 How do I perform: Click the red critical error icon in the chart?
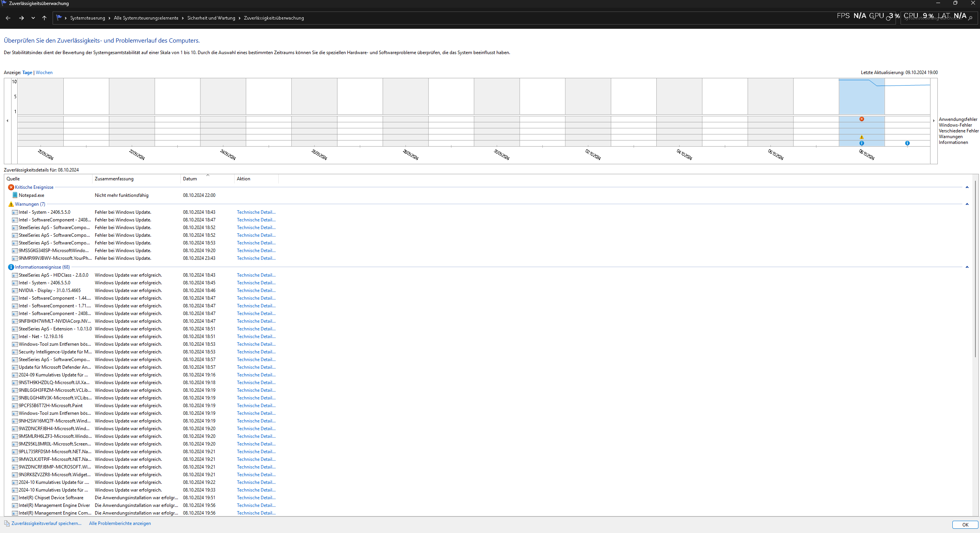tap(862, 119)
